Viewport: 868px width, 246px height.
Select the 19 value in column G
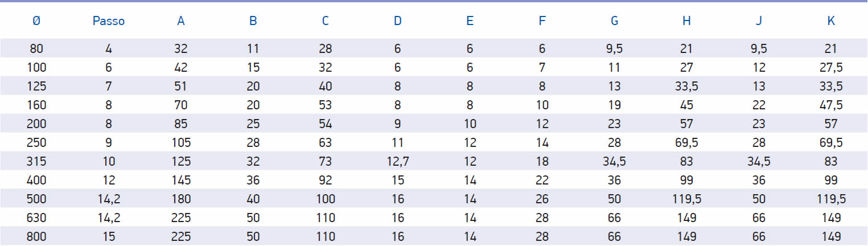(614, 105)
